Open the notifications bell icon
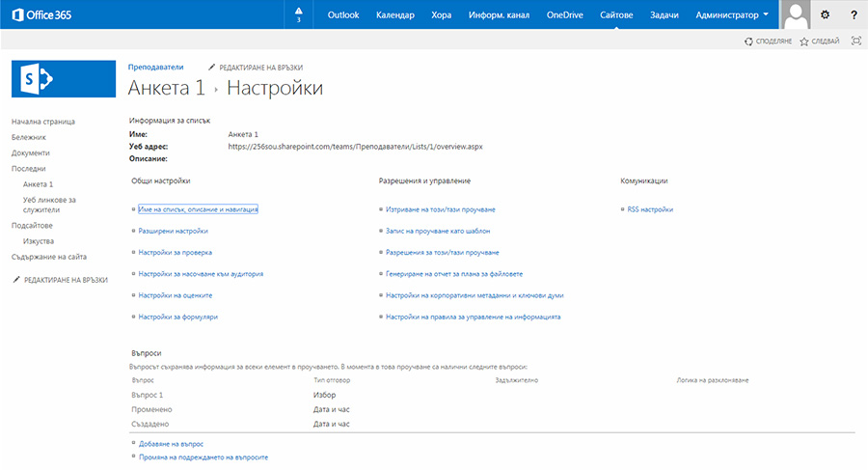This screenshot has height=470, width=868. click(x=299, y=14)
